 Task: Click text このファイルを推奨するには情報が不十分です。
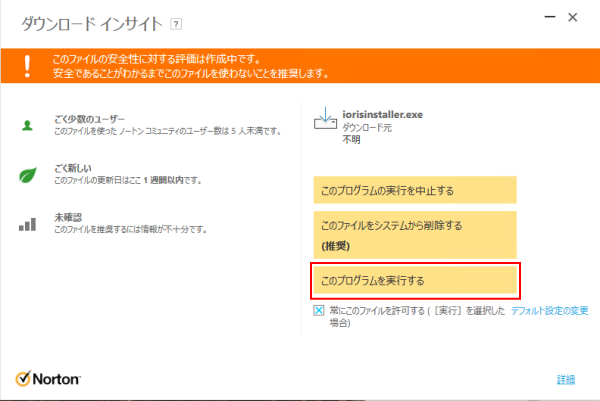coord(130,230)
